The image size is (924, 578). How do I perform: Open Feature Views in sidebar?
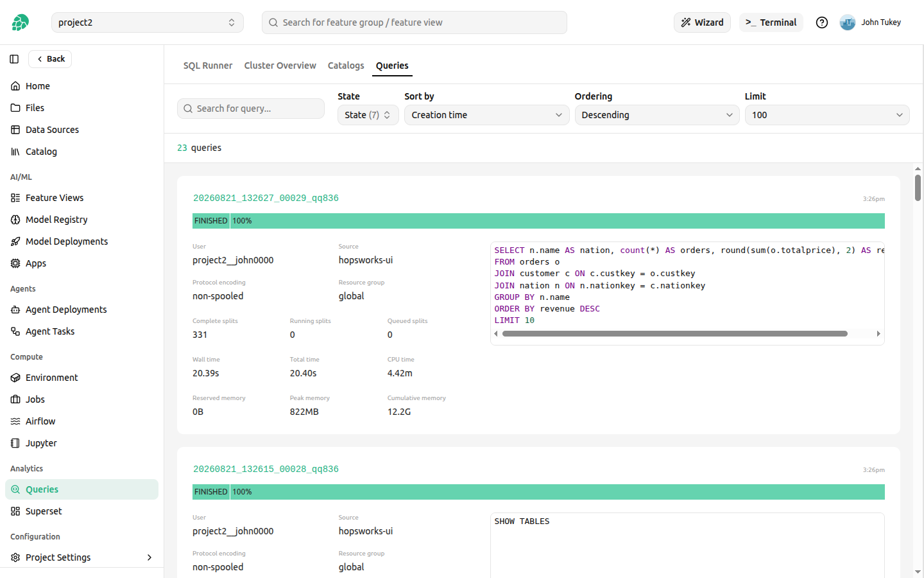[x=81, y=198]
